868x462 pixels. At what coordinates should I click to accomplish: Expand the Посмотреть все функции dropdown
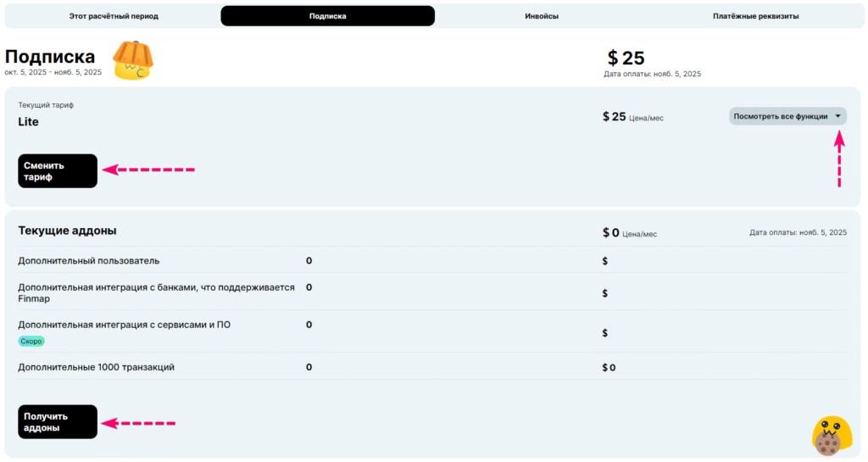(x=787, y=117)
